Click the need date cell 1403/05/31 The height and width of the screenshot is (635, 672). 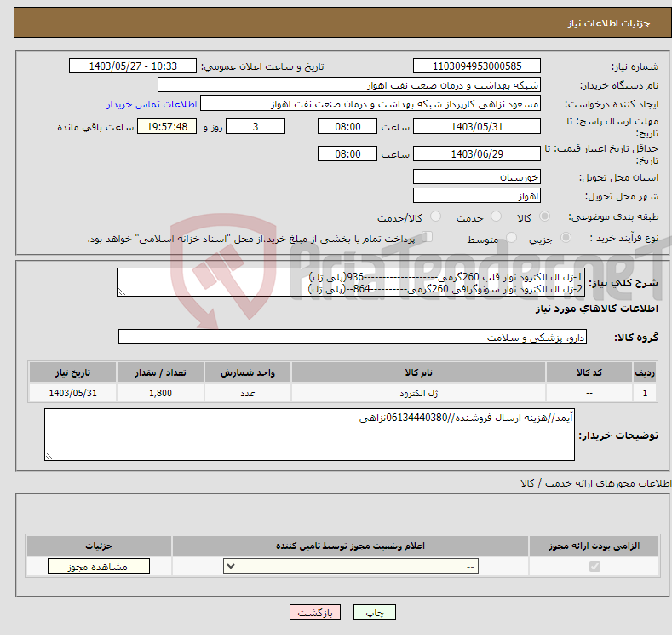click(x=73, y=393)
